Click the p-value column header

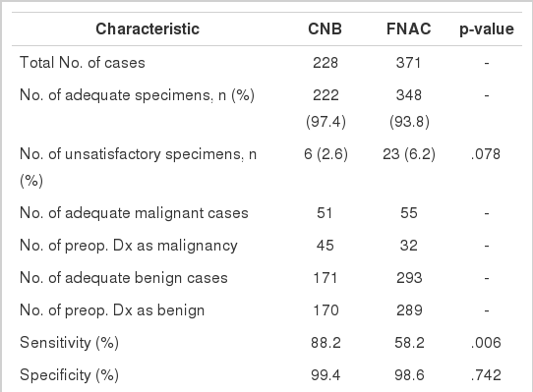pos(487,29)
